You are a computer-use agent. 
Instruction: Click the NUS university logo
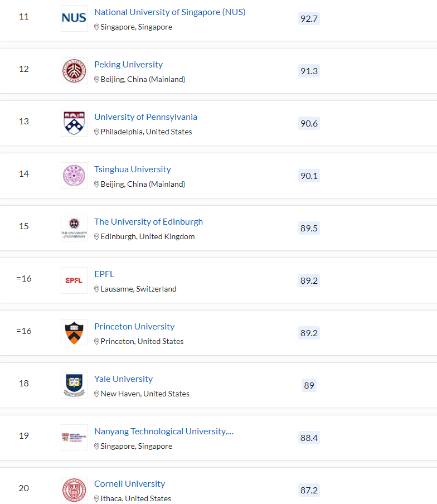tap(74, 18)
